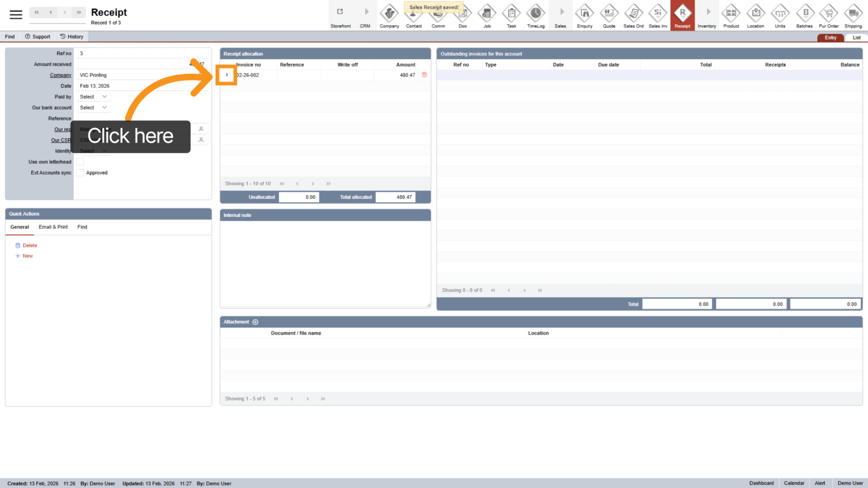The height and width of the screenshot is (488, 868).
Task: Open the Our bank account dropdown
Action: pos(94,108)
